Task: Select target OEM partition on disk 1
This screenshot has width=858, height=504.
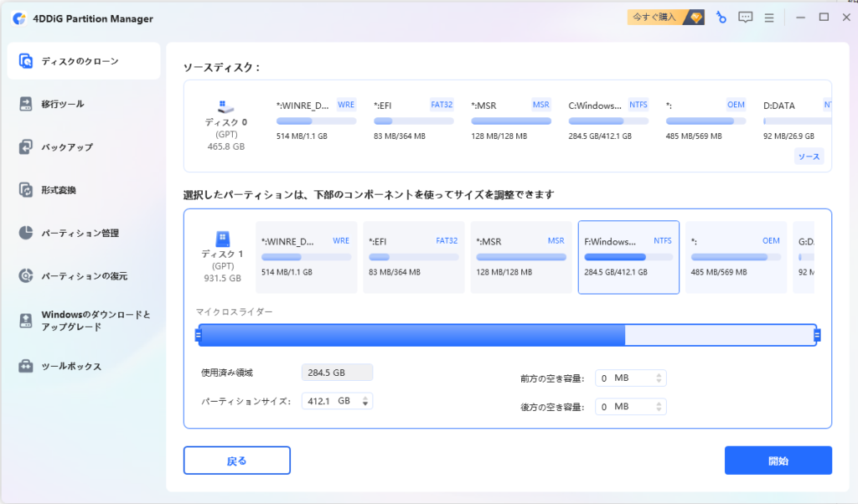Action: (736, 258)
